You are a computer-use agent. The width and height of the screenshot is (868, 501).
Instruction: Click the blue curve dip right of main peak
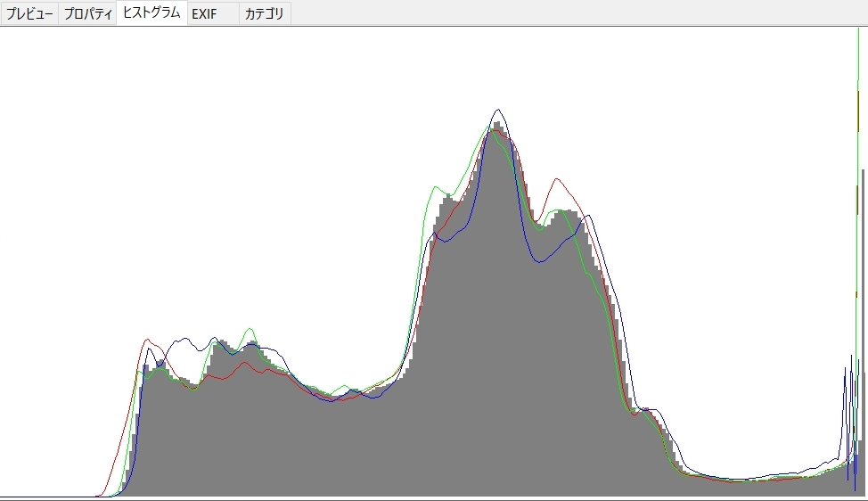(x=540, y=261)
